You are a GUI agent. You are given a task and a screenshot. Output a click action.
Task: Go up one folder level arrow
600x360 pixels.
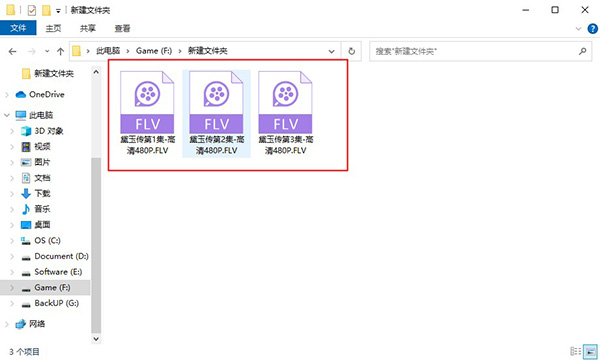(60, 51)
